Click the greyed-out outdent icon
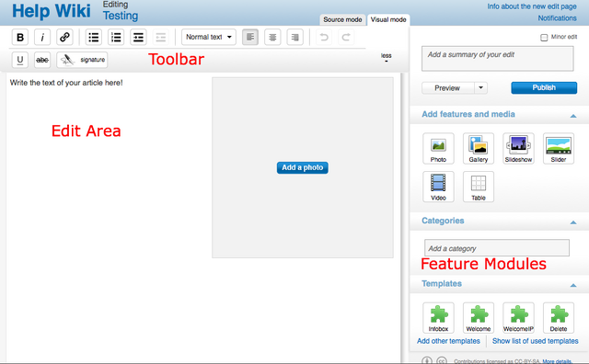This screenshot has width=589, height=364. 161,37
